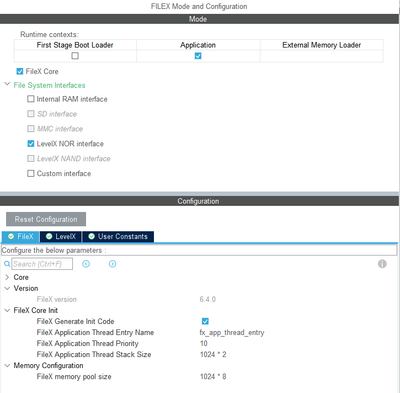The width and height of the screenshot is (400, 393).
Task: Click the LevelX NOR interface label
Action: (x=70, y=144)
